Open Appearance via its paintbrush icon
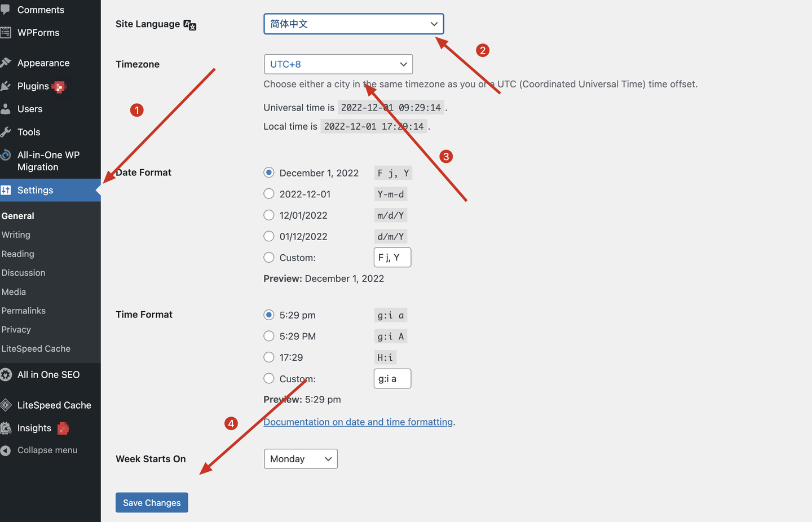The width and height of the screenshot is (812, 522). coord(6,63)
